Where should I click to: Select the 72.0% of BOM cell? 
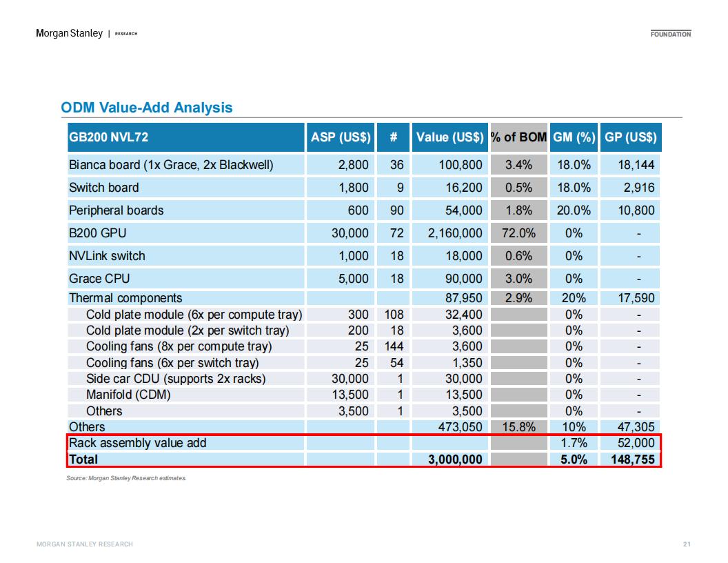click(518, 233)
